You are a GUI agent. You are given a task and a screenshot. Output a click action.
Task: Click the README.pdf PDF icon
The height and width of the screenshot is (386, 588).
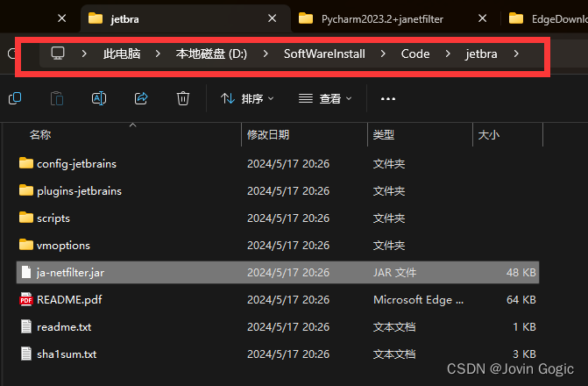tap(26, 300)
